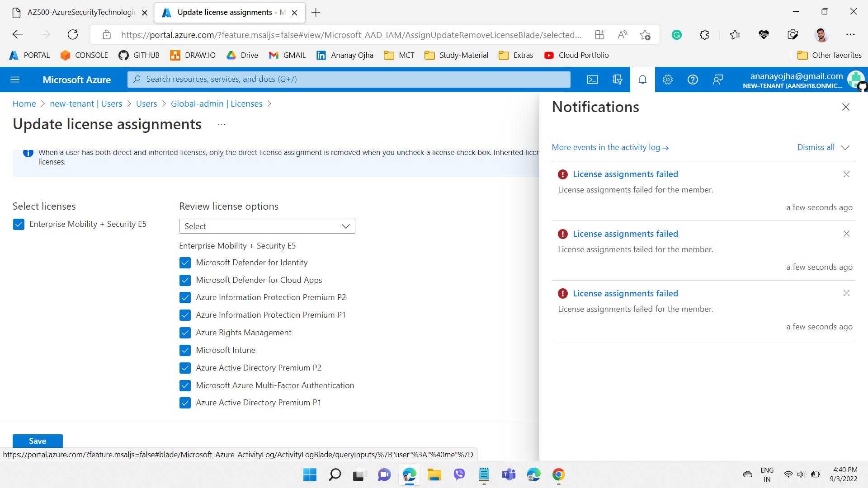This screenshot has width=868, height=488.
Task: Open the GITHUB bookmark
Action: [x=139, y=55]
